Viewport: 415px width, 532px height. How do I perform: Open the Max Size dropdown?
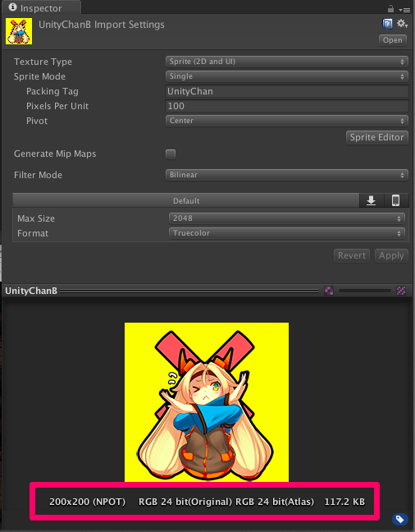pos(287,218)
